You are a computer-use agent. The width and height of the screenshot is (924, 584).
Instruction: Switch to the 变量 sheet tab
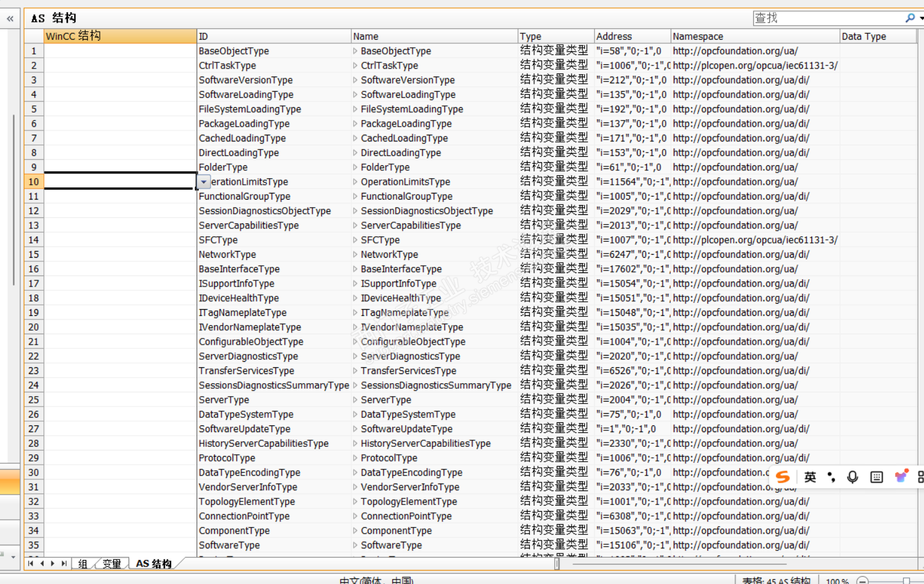pyautogui.click(x=112, y=564)
